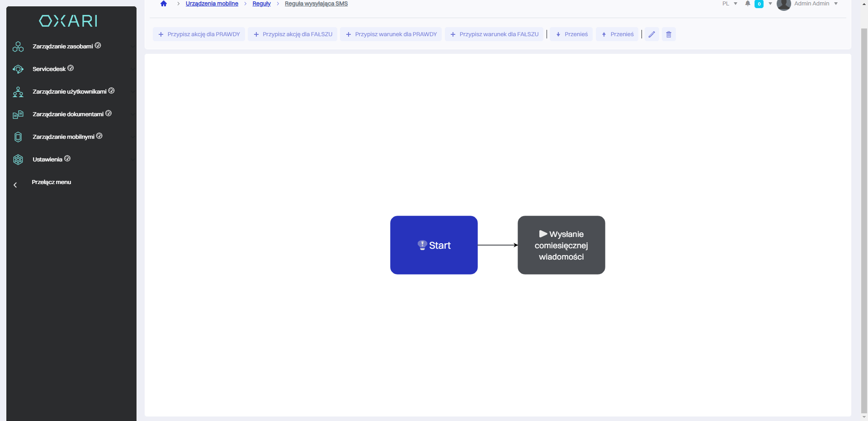The width and height of the screenshot is (868, 421).
Task: Open Zarządzanie dokumentami menu
Action: 68,114
